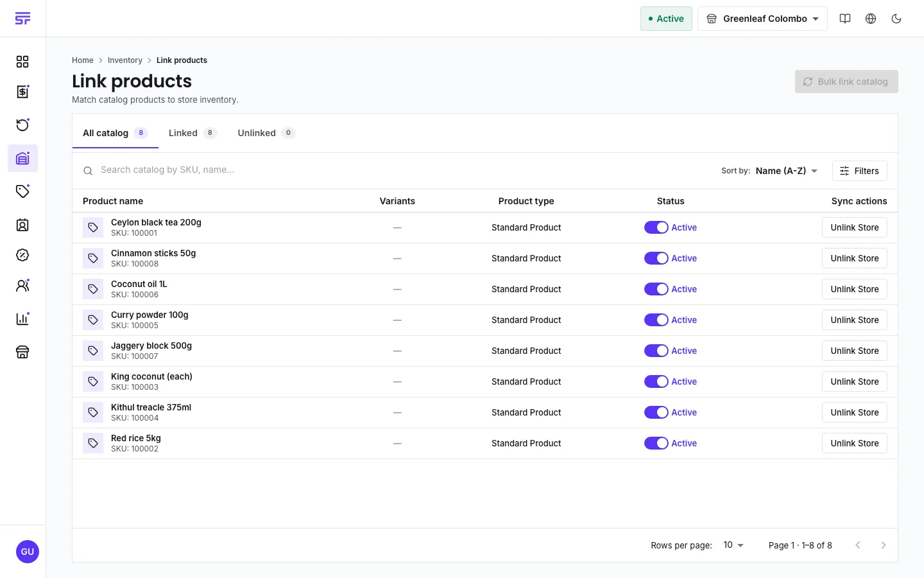Unlink Store for Kithul treacle 375ml
The width and height of the screenshot is (924, 578).
click(855, 412)
